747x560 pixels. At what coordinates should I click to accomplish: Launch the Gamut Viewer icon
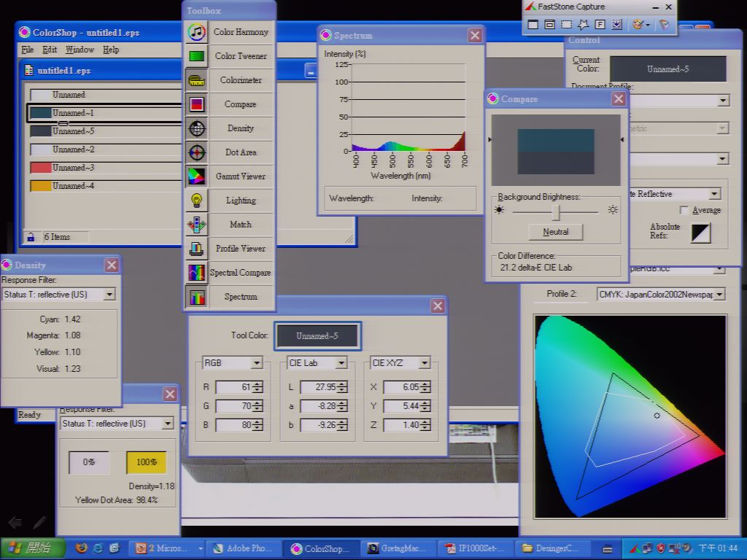click(x=196, y=176)
